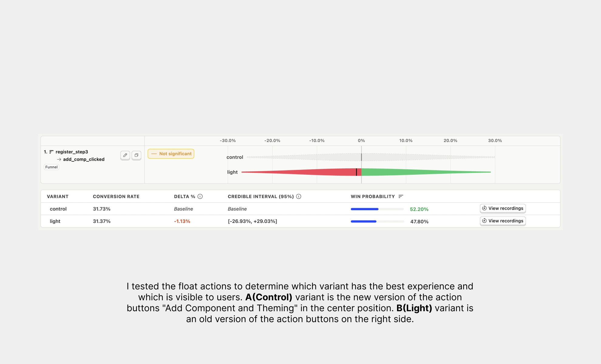This screenshot has height=364, width=601.
Task: Select the Variant column header
Action: pyautogui.click(x=58, y=196)
